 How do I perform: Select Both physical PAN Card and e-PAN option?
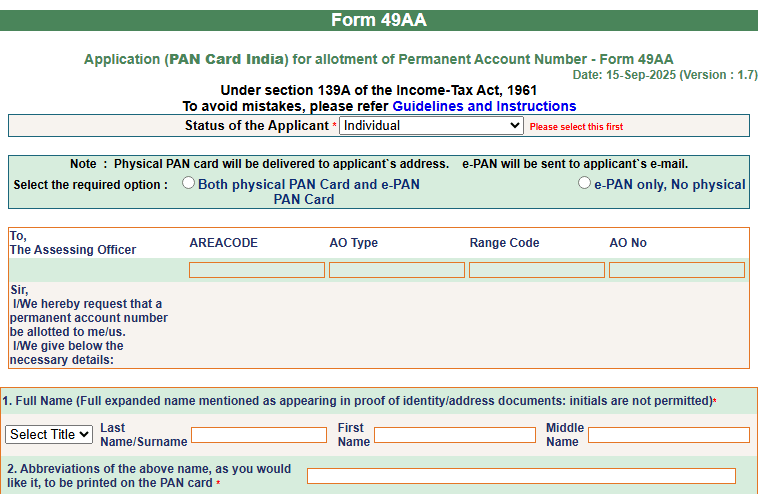(188, 183)
